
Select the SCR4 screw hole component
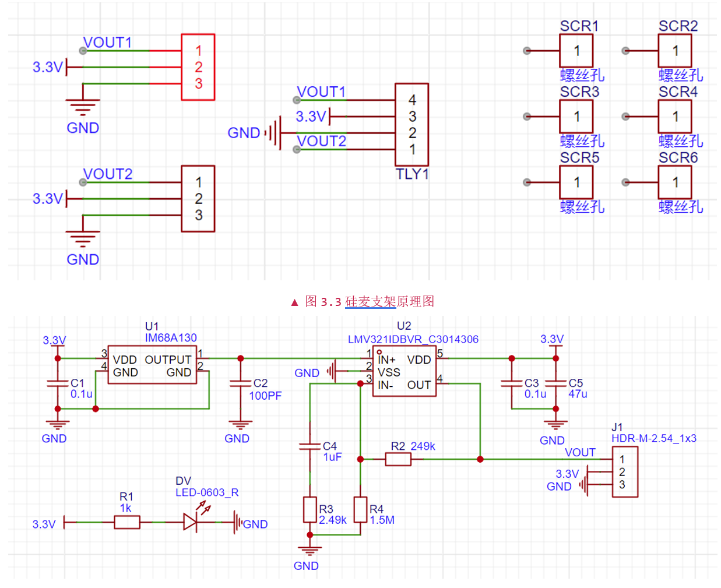click(674, 117)
